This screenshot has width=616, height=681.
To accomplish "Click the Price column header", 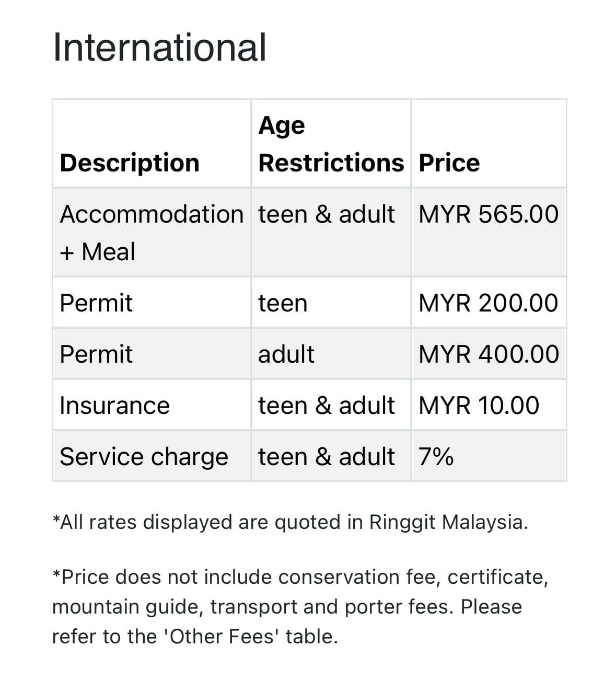I will point(449,163).
